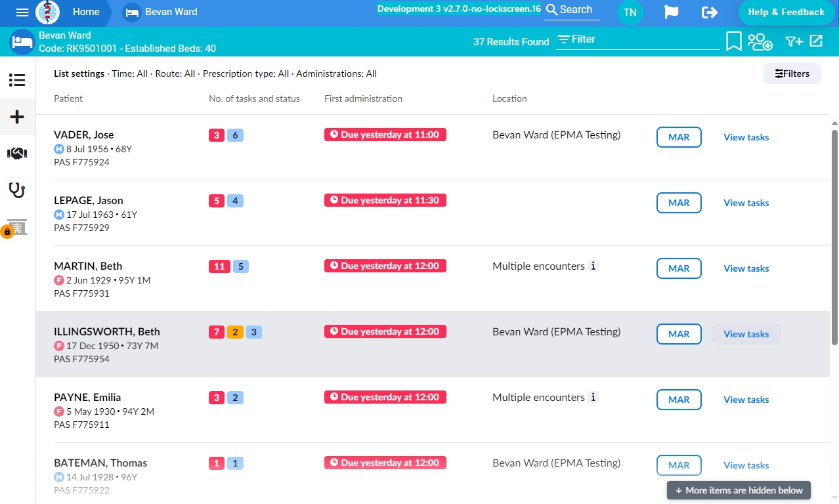The height and width of the screenshot is (504, 839).
Task: View tasks for VADER, Jose
Action: coord(746,137)
